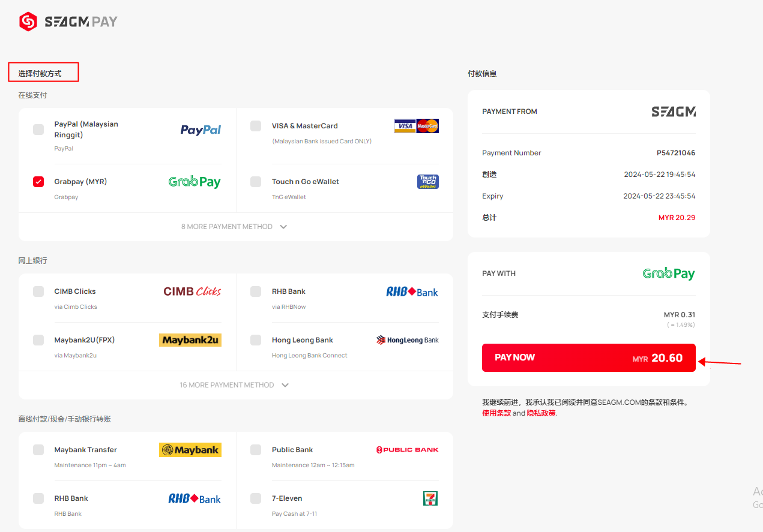This screenshot has width=763, height=532.
Task: Select the Maybank Transfer checkbox
Action: coord(38,450)
